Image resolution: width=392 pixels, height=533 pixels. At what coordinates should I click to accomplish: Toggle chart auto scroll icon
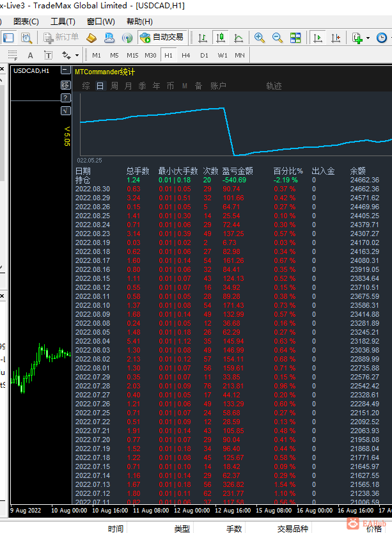point(318,38)
